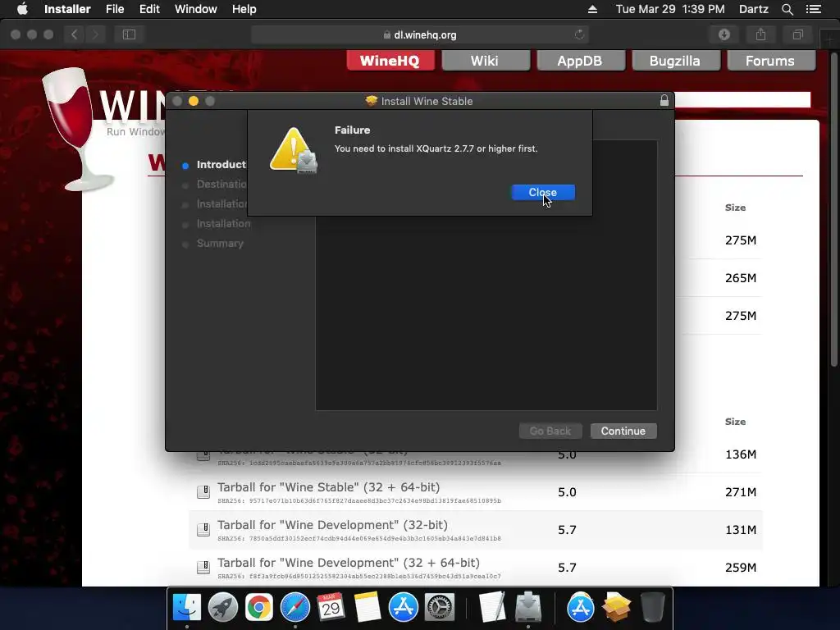Open Tarball for "Wine Stable" (32 + 64-bit) link

[328, 487]
